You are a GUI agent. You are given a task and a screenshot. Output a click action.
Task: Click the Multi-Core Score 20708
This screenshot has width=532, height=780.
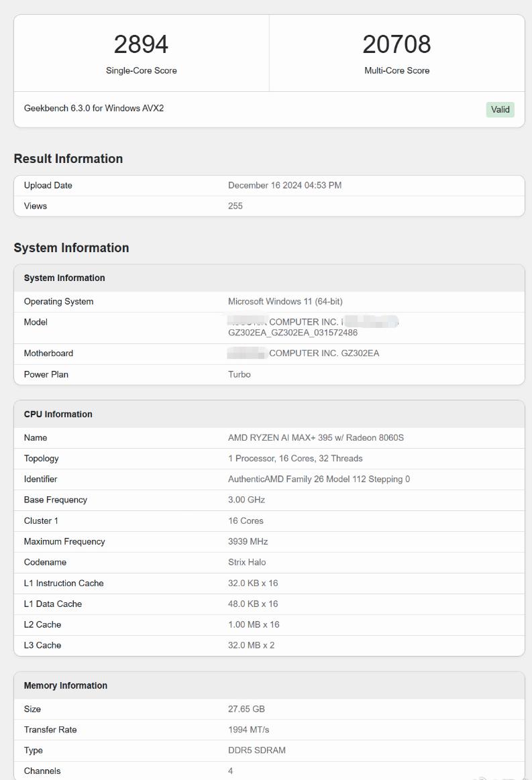tap(396, 44)
